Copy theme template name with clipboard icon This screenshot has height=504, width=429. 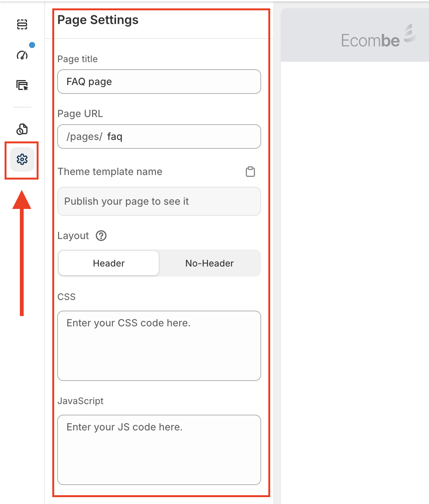click(x=250, y=172)
